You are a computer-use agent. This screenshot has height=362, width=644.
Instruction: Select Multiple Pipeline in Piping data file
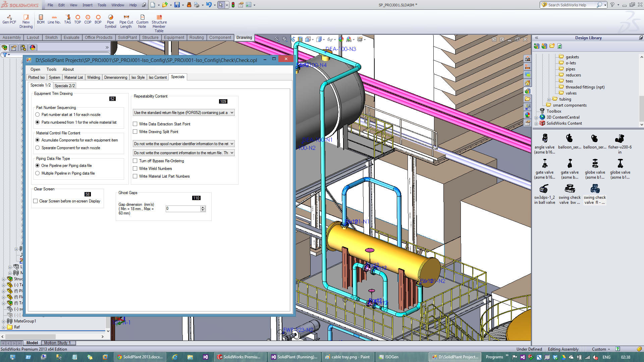coord(37,173)
